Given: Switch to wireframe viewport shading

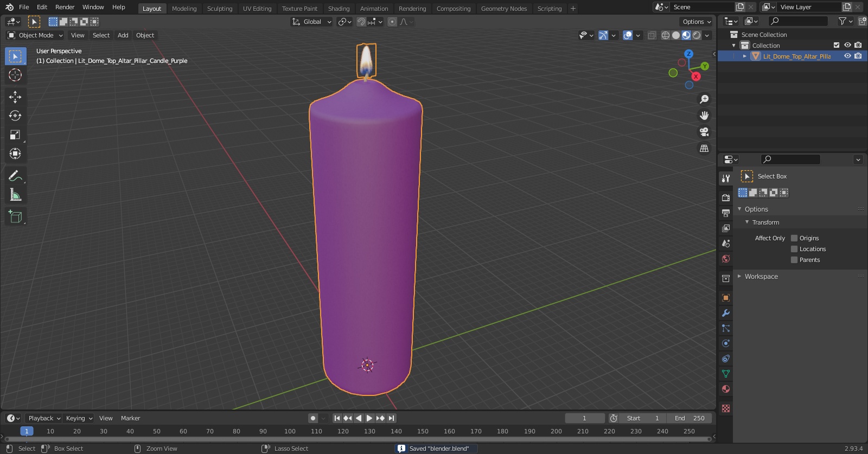Looking at the screenshot, I should pos(666,35).
